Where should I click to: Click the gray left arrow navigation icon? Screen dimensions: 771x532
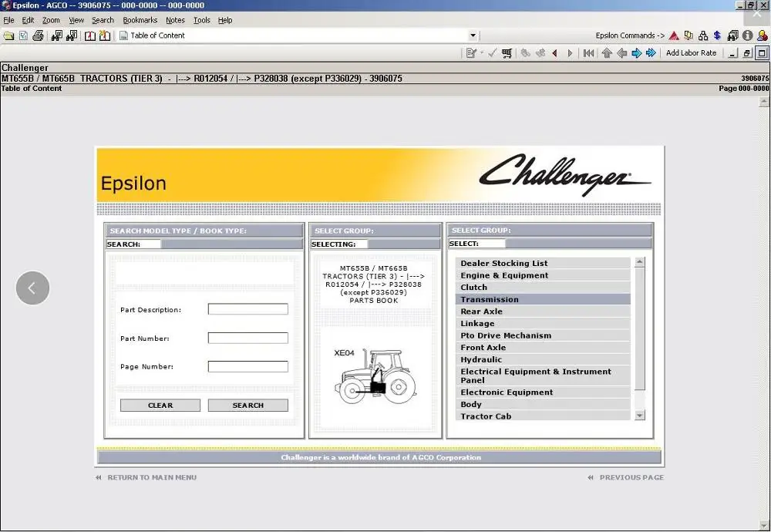tap(621, 53)
